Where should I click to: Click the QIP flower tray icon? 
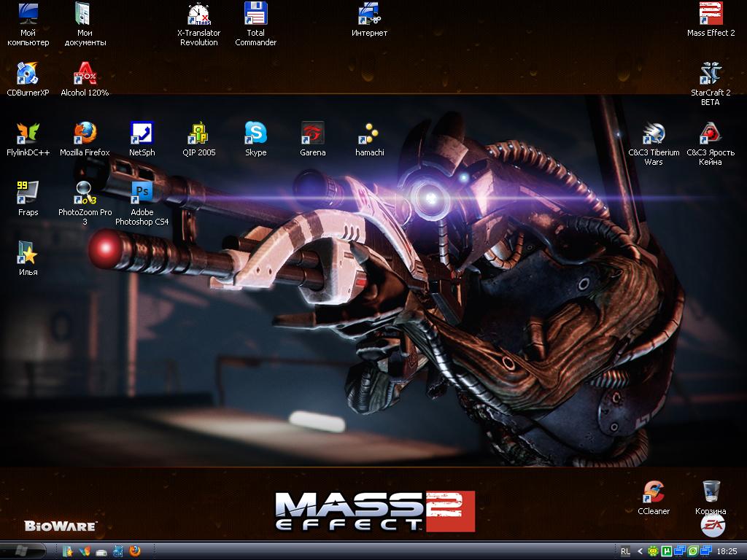coord(654,551)
